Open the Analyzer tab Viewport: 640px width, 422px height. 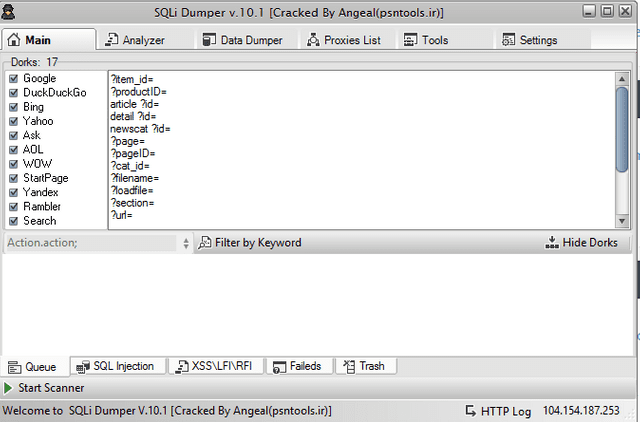tap(146, 40)
